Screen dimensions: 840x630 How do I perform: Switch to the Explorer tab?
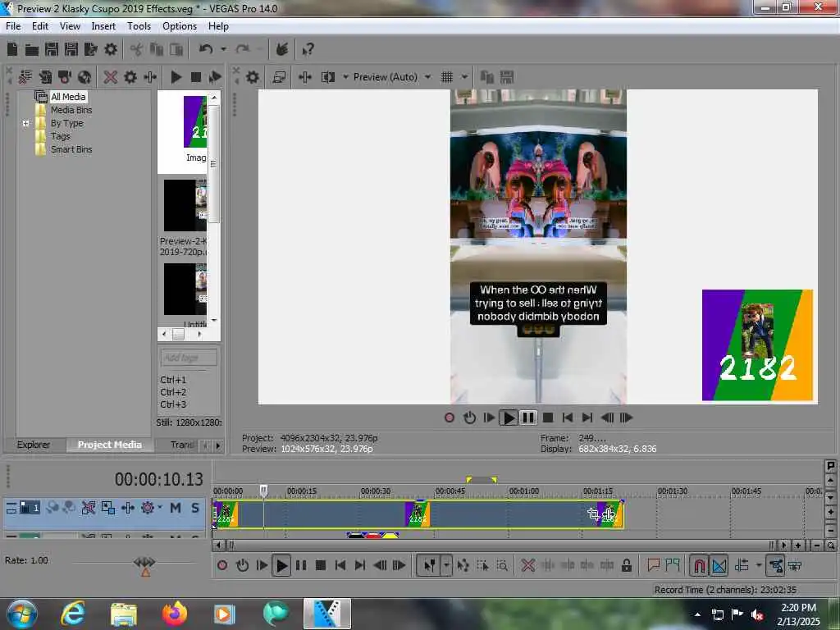(x=33, y=445)
